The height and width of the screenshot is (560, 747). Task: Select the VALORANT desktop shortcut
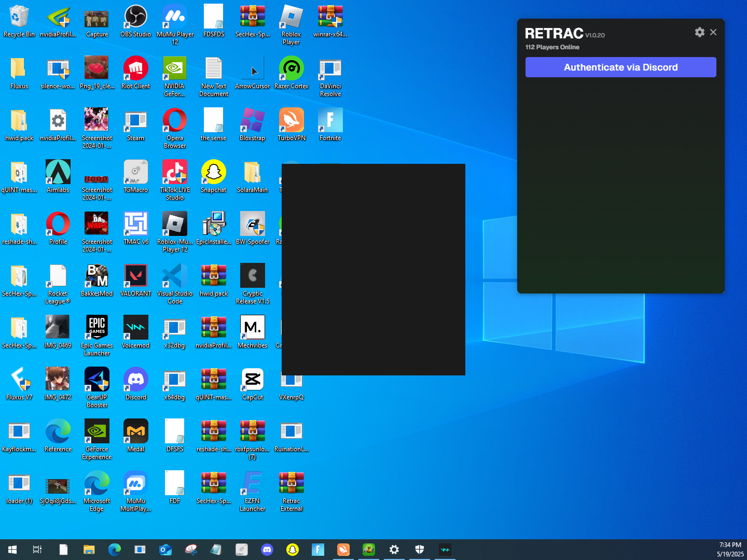tap(136, 281)
